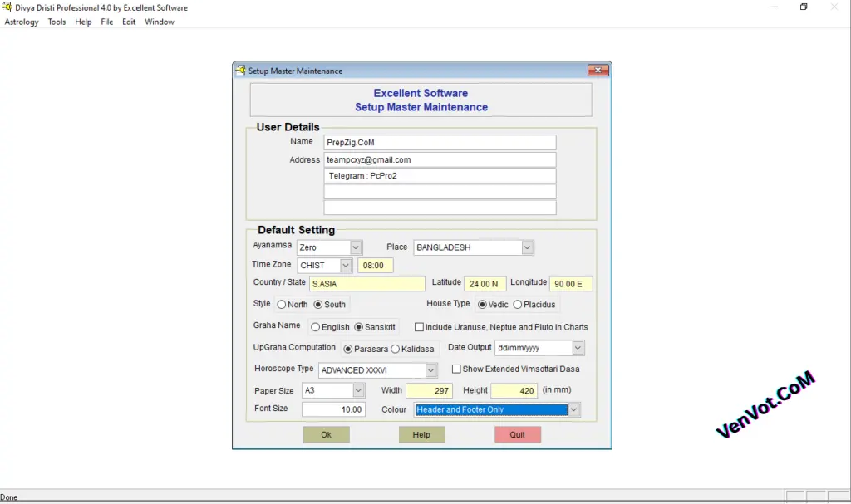Click the '(in mm)' label
This screenshot has width=851, height=504.
click(x=557, y=389)
